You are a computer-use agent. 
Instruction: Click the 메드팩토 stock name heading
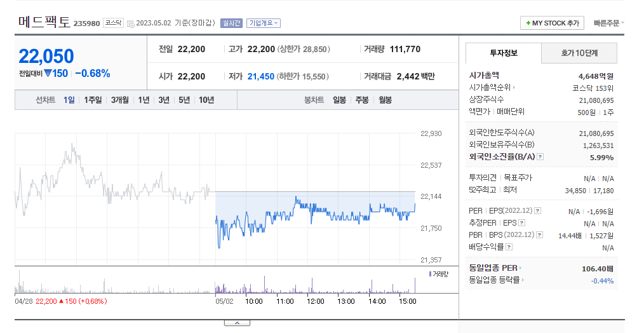coord(44,22)
